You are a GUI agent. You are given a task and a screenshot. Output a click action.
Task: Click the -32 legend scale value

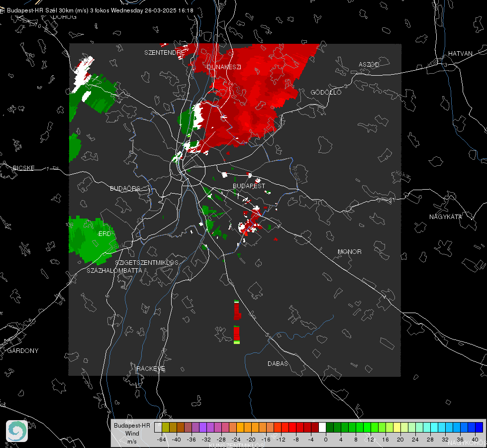point(206,440)
